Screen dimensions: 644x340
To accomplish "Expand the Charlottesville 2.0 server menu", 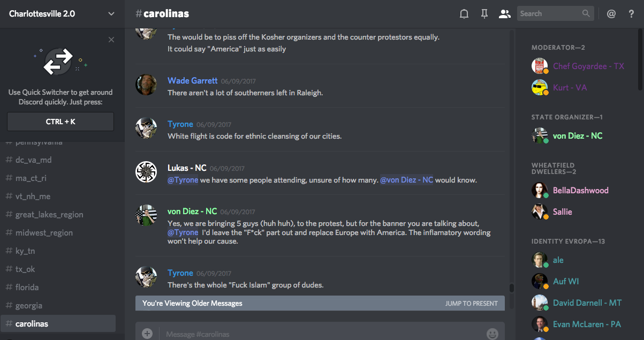I will click(x=111, y=14).
